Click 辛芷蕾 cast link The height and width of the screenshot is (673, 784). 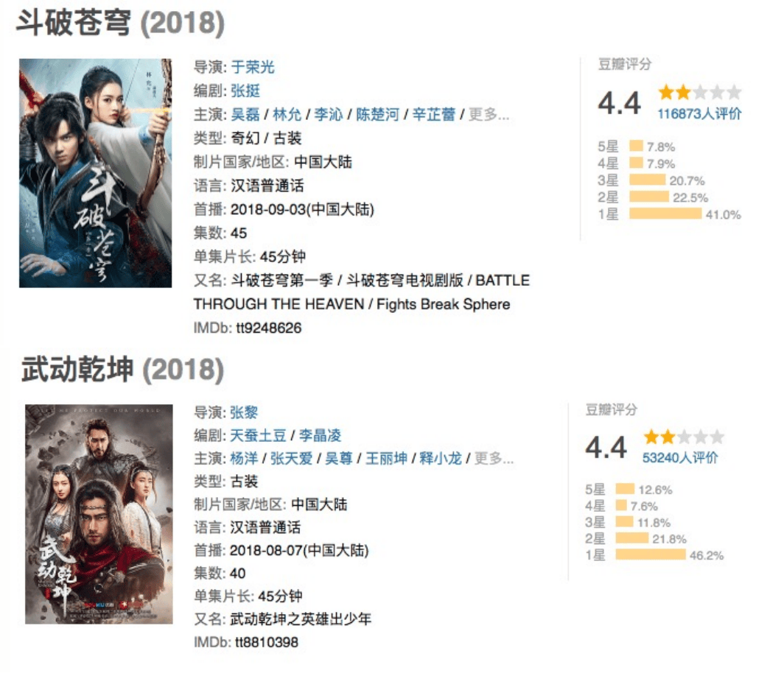tap(433, 115)
